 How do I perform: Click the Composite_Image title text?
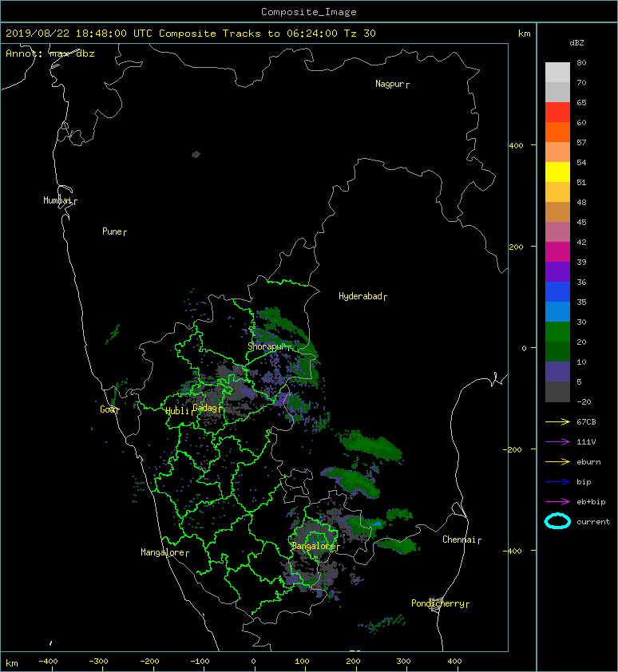tap(309, 12)
